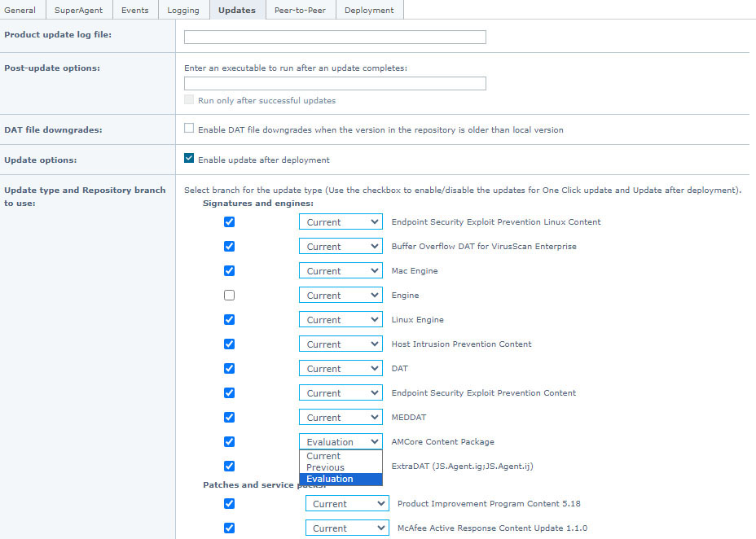The height and width of the screenshot is (539, 756).
Task: Open Endpoint Security Exploit Prevention Content dropdown
Action: click(341, 393)
